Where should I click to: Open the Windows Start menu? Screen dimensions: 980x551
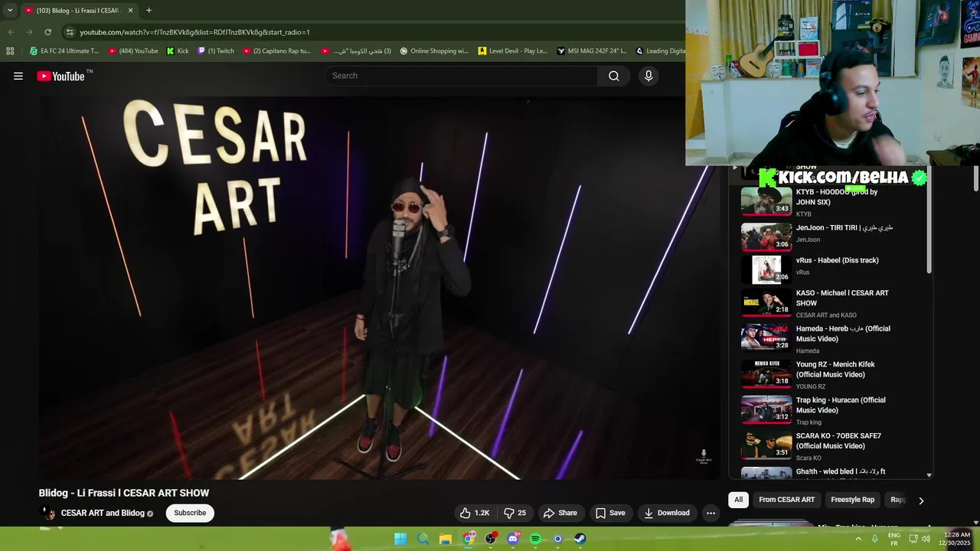click(x=400, y=539)
